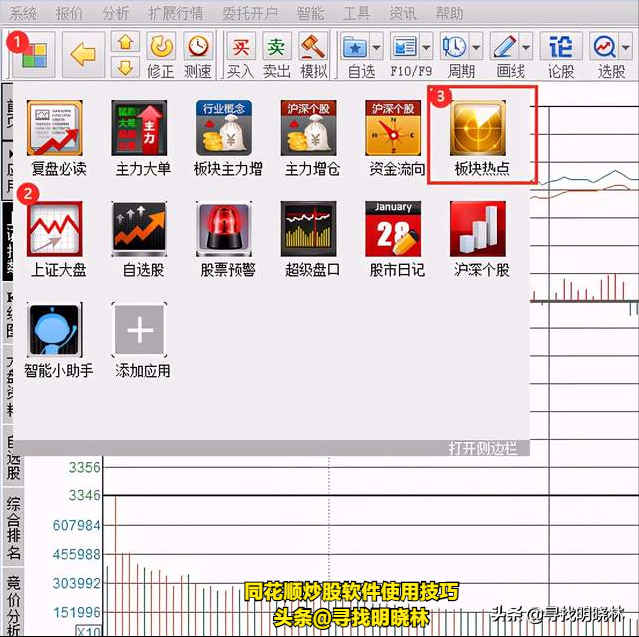Expand the F10/F9 dropdown arrow
The height and width of the screenshot is (637, 639).
[426, 48]
